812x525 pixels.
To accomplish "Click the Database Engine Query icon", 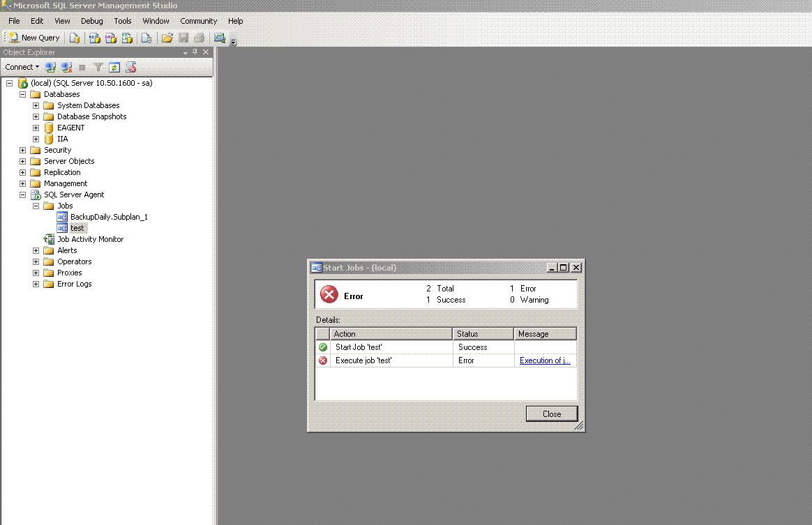I will click(x=75, y=38).
